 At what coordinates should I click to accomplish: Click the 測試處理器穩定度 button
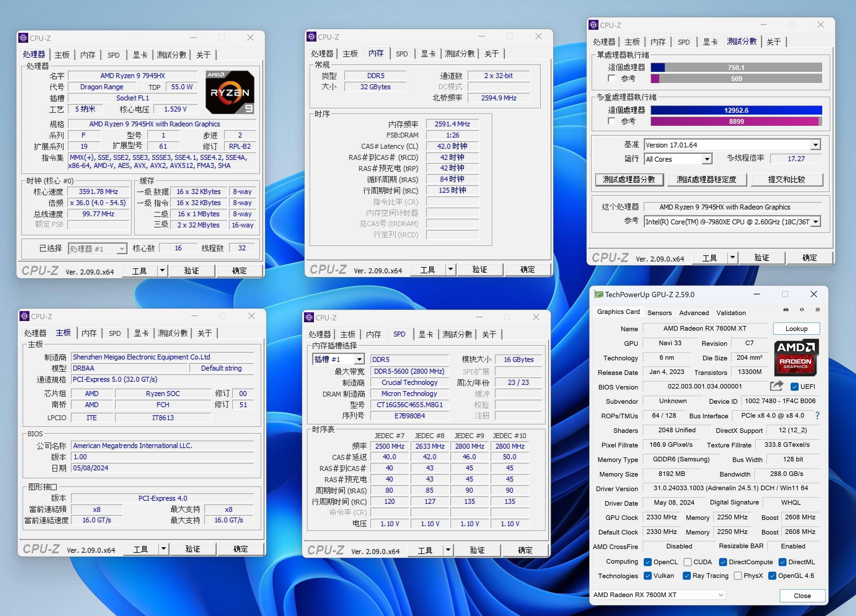[707, 179]
